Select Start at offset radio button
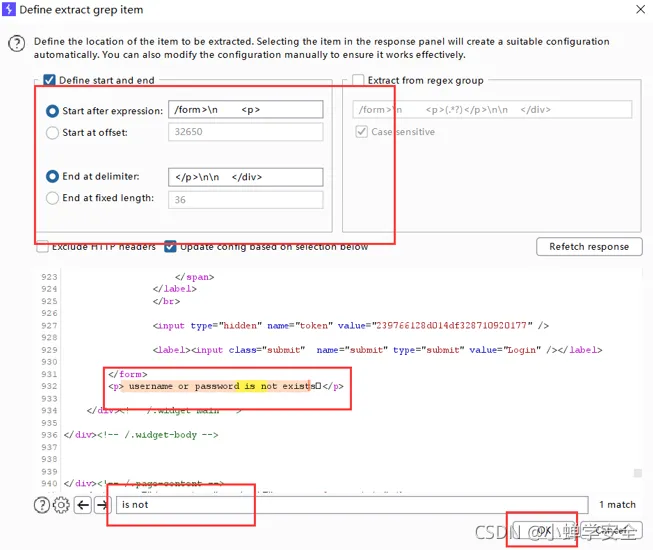The image size is (653, 550). coord(52,132)
